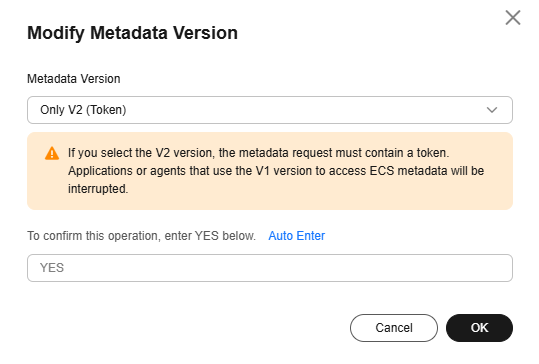Click the Auto Enter link

297,236
